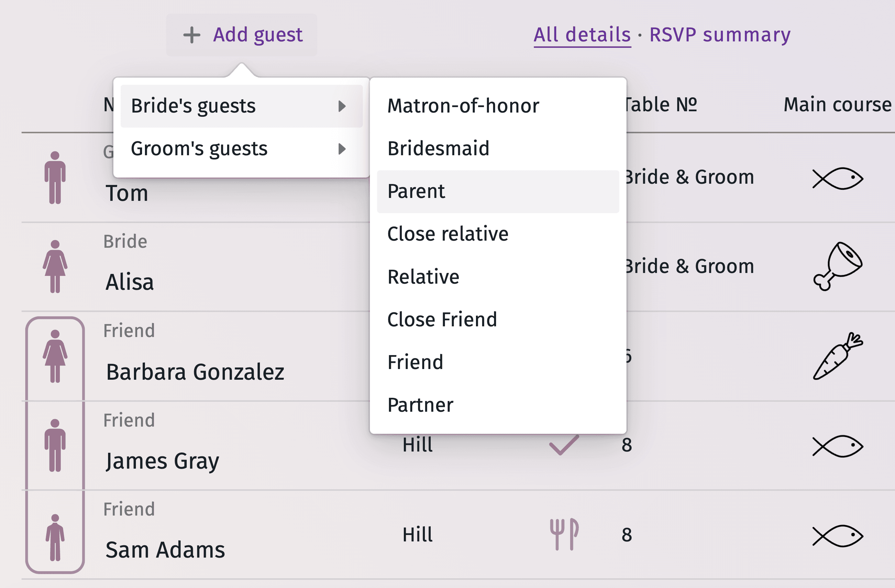The height and width of the screenshot is (588, 895).
Task: Click Barbara Gonzalez's female guest icon
Action: coord(55,356)
